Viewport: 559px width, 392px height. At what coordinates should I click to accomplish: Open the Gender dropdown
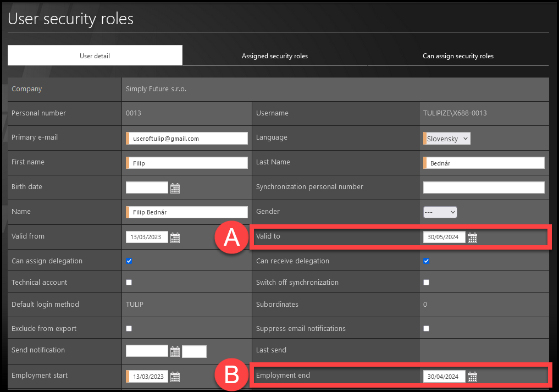440,212
